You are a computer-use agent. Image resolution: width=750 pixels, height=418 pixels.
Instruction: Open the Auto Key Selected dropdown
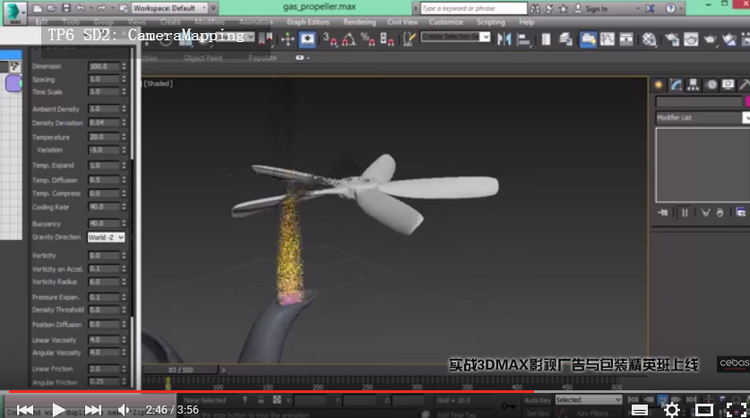click(588, 399)
